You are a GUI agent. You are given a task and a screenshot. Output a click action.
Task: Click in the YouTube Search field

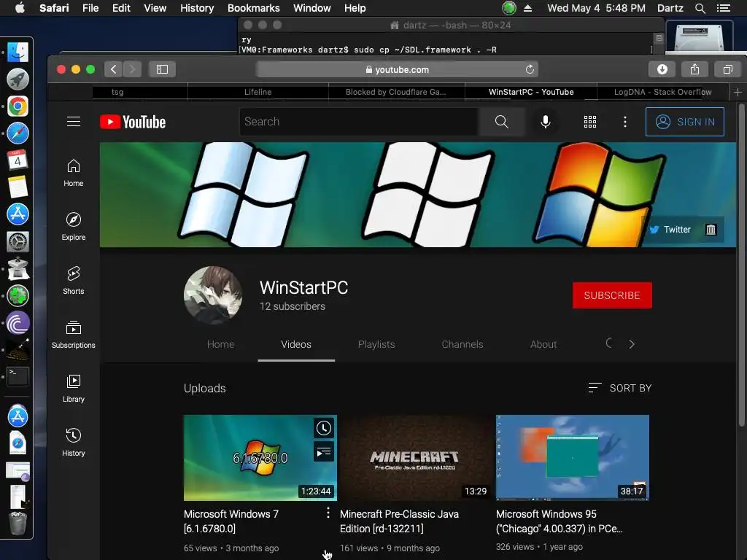(x=359, y=122)
